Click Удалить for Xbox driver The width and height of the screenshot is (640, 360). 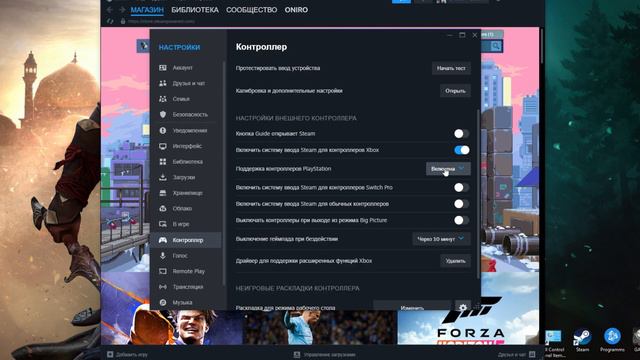[x=455, y=261]
